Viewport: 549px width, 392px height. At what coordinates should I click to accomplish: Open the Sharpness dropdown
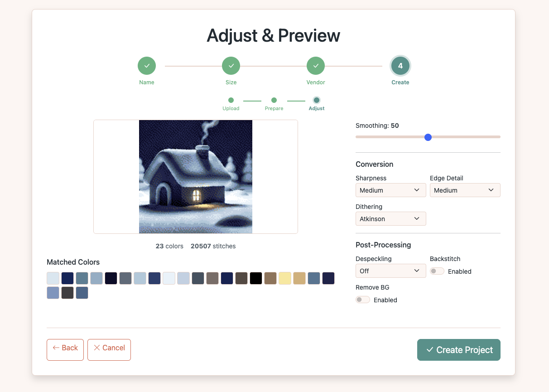point(390,190)
